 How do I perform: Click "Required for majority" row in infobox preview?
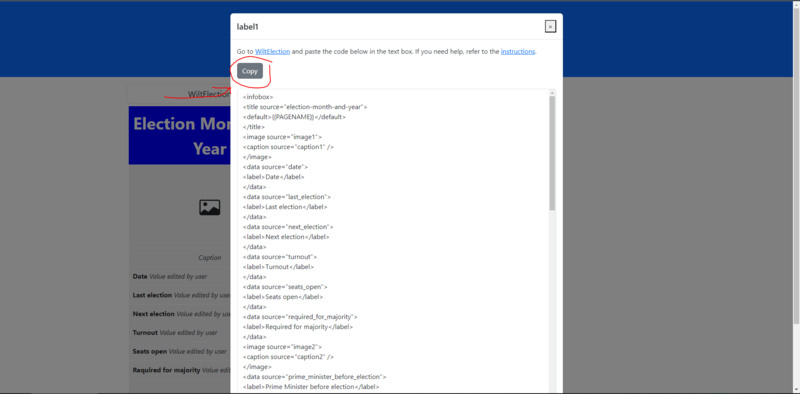click(180, 370)
